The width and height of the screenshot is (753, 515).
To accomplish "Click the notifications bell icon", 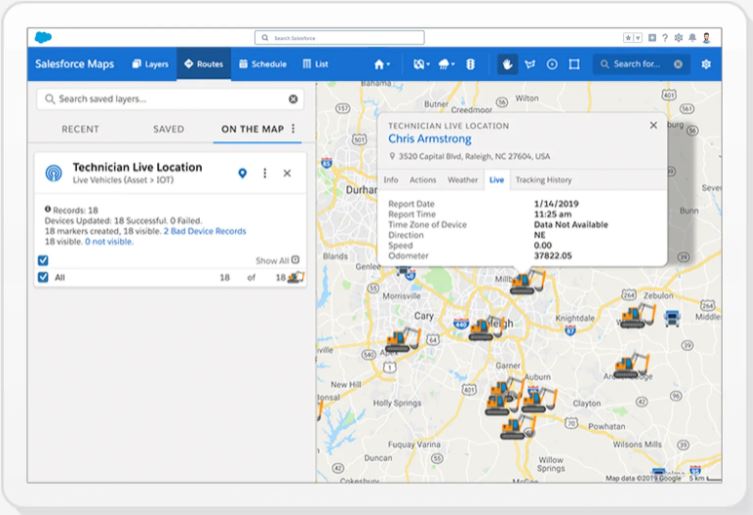I will pos(691,37).
